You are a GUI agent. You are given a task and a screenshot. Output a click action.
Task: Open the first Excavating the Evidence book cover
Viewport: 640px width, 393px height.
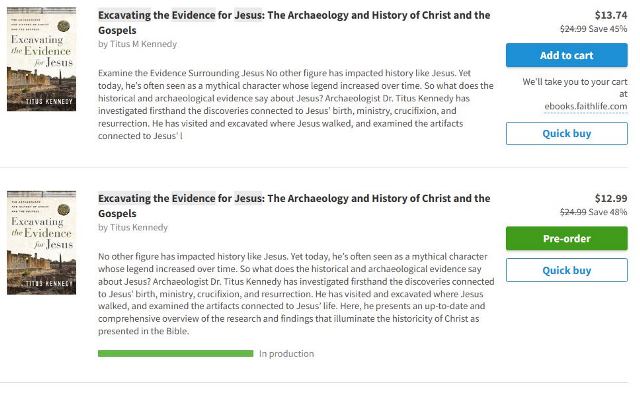[x=41, y=59]
